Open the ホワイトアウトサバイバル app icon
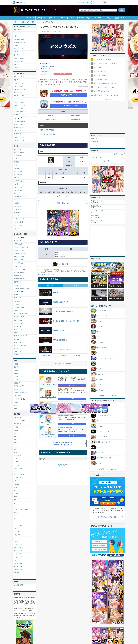Image resolution: width=138 pixels, height=644 pixels. pyautogui.click(x=93, y=358)
